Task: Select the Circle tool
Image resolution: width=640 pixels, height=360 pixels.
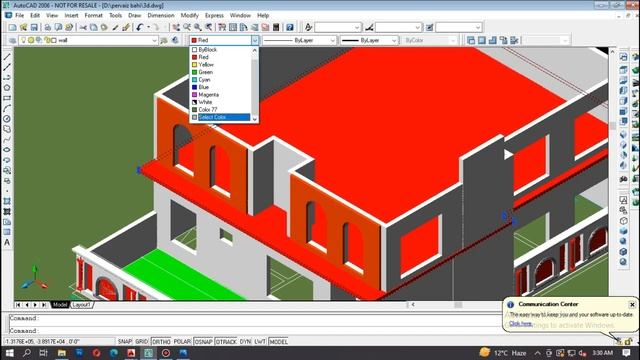Action: [7, 119]
